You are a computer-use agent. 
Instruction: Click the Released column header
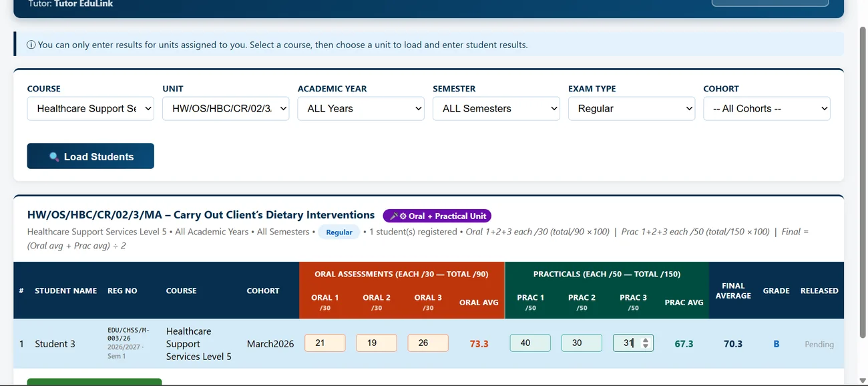pos(819,291)
